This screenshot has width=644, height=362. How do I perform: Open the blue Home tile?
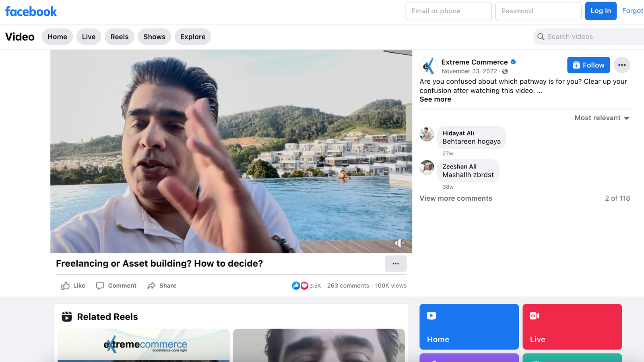(x=469, y=327)
